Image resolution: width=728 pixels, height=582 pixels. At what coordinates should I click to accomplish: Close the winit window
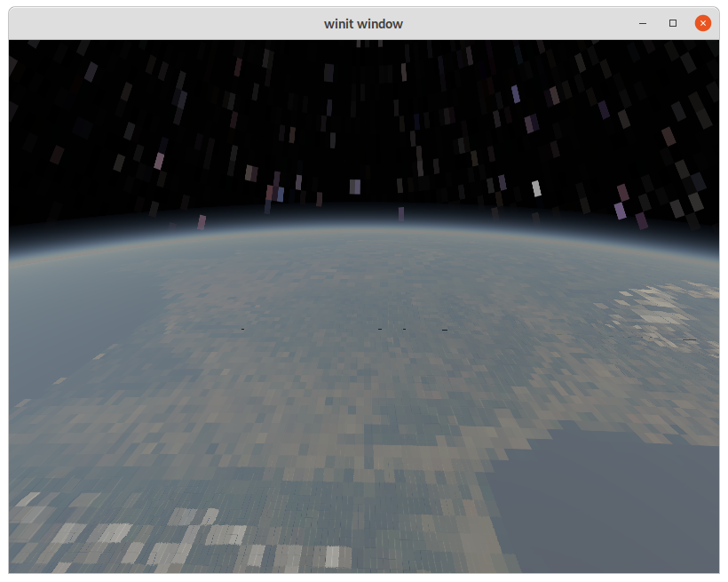pyautogui.click(x=702, y=23)
